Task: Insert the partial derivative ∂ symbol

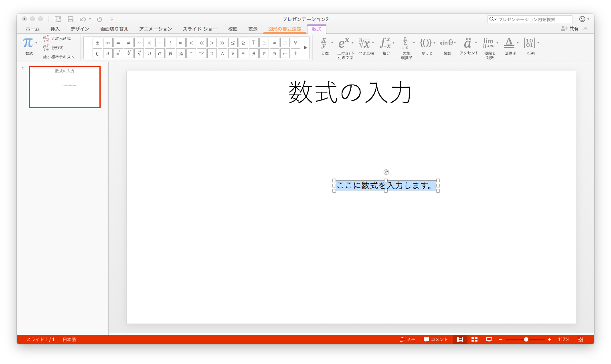Action: (x=107, y=53)
